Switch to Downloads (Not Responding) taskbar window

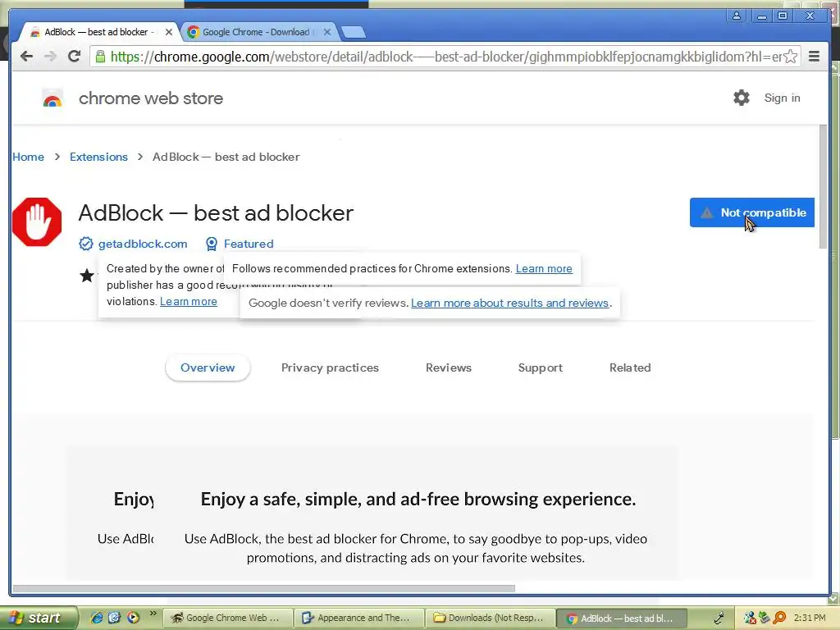[491, 618]
